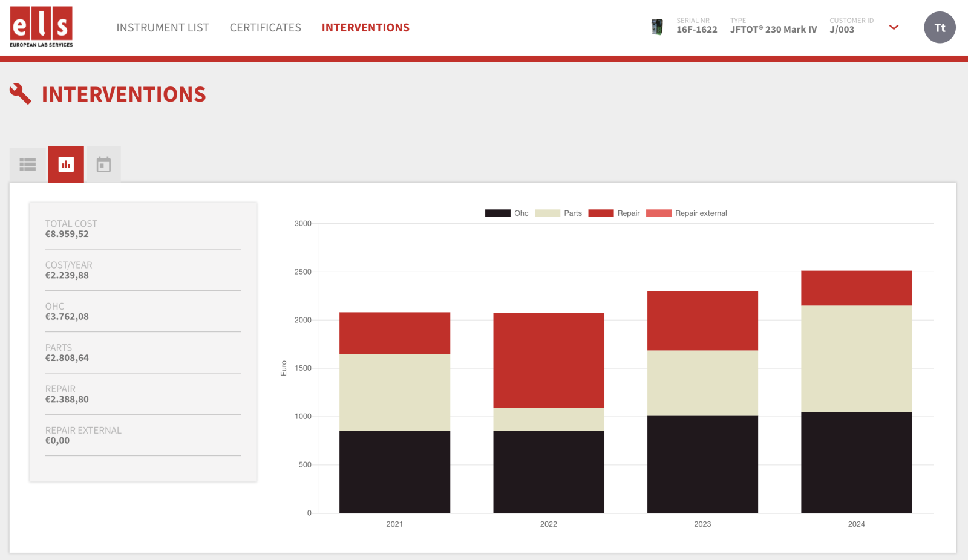Click the instrument thumbnail next to serial number
The height and width of the screenshot is (560, 968).
(657, 27)
